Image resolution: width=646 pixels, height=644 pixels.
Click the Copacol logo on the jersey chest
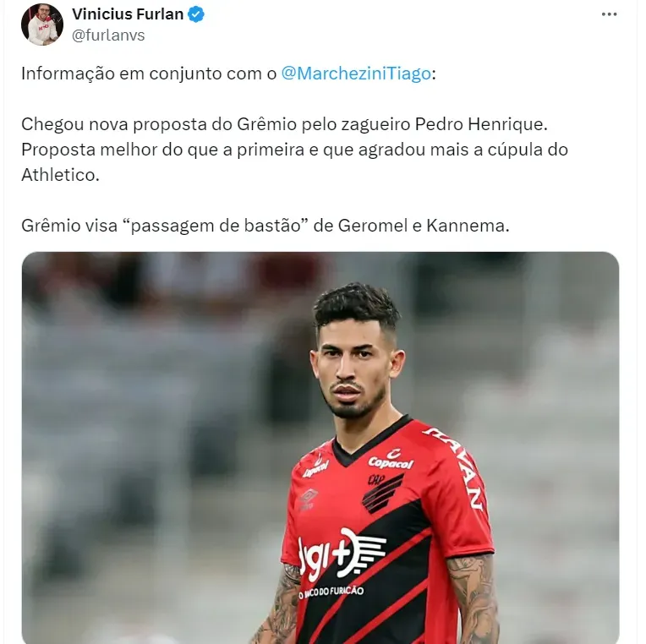(391, 460)
